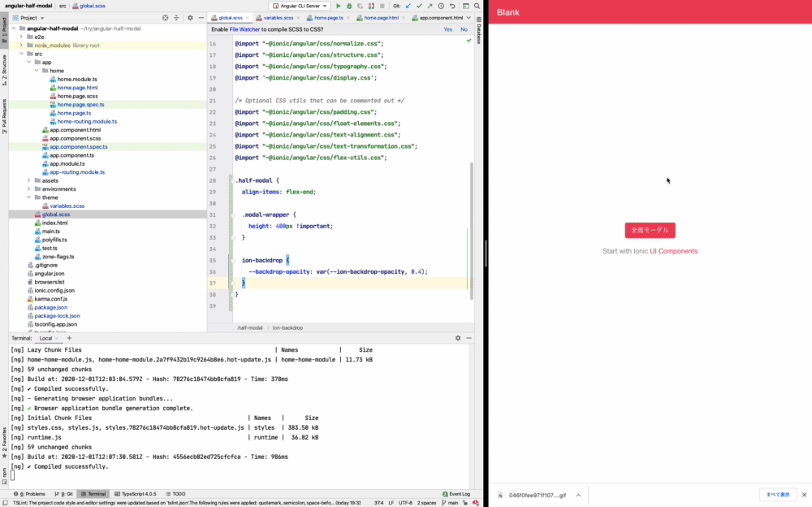Show hidden editor tabs chevron
812x507 pixels.
469,18
